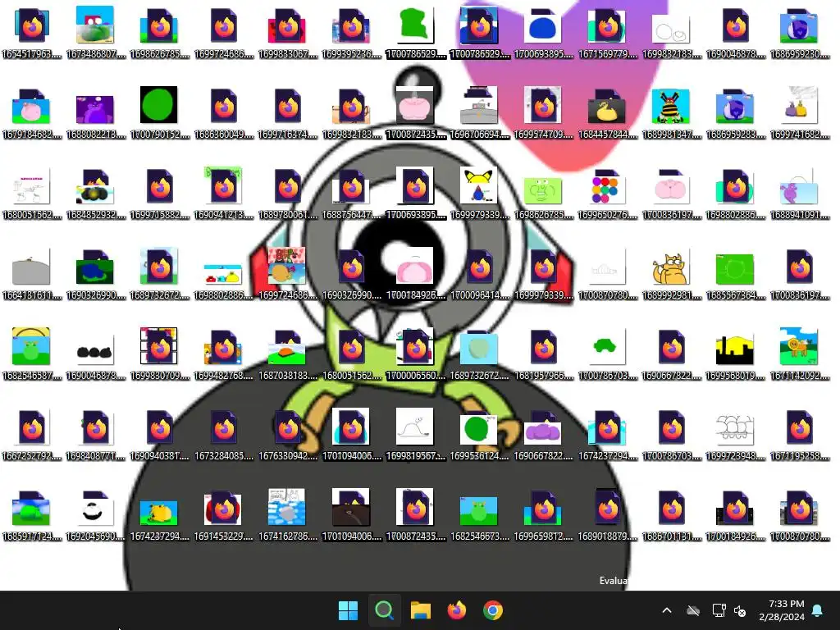Image resolution: width=840 pixels, height=630 pixels.
Task: Select green frog file 1682546673
Action: click(479, 515)
